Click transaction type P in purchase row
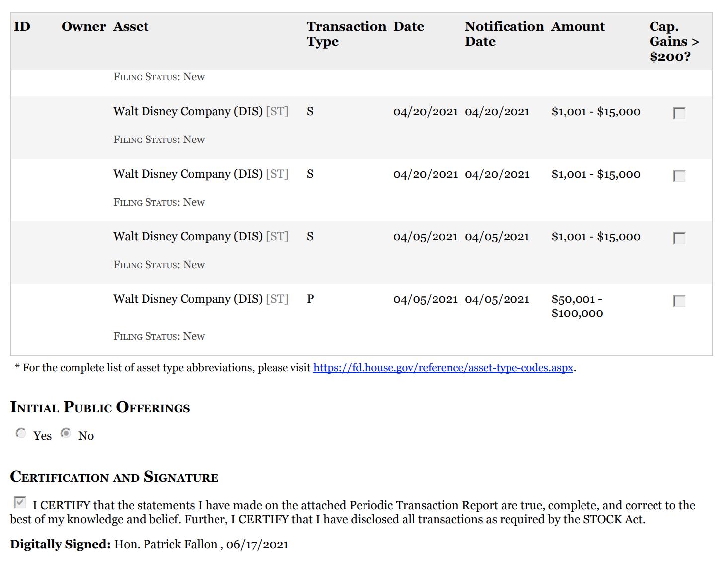This screenshot has height=562, width=728. [310, 299]
